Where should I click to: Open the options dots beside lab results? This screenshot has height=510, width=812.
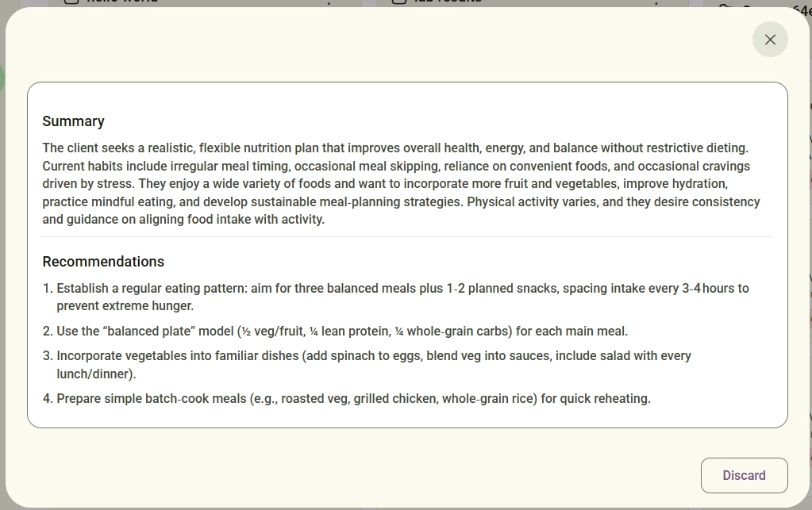tap(656, 3)
